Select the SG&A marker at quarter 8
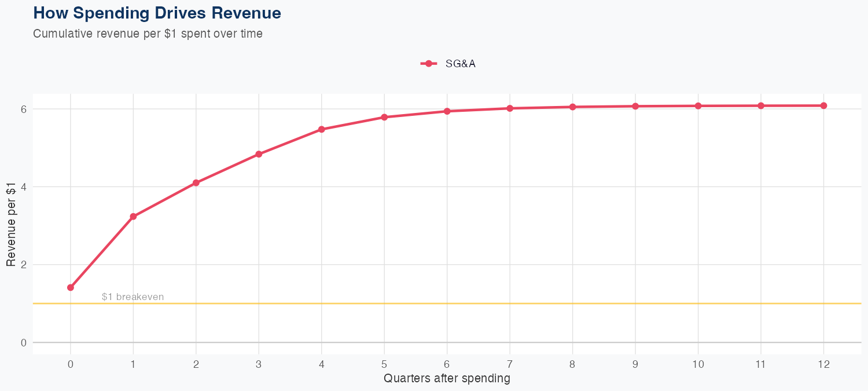Image resolution: width=868 pixels, height=391 pixels. click(x=572, y=107)
